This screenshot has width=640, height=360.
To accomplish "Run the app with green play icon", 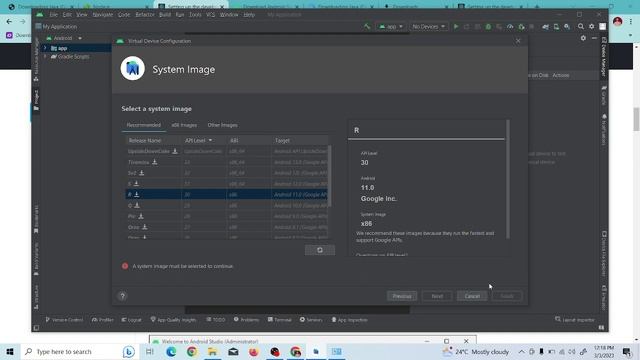I will tap(456, 27).
